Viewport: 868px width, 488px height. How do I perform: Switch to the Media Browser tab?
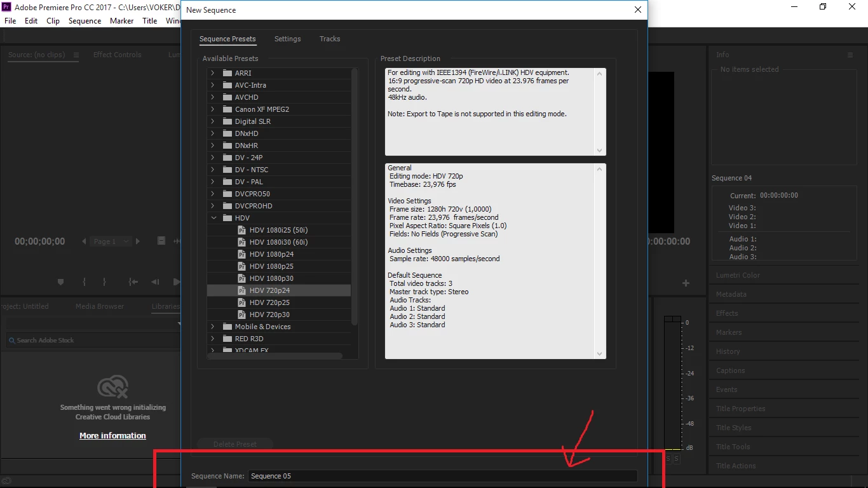coord(100,306)
